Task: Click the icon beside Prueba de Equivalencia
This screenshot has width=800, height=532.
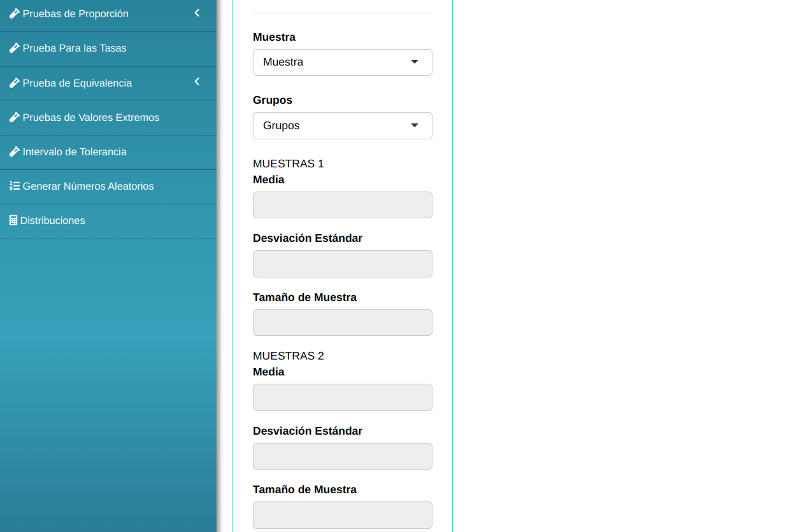Action: tap(14, 83)
